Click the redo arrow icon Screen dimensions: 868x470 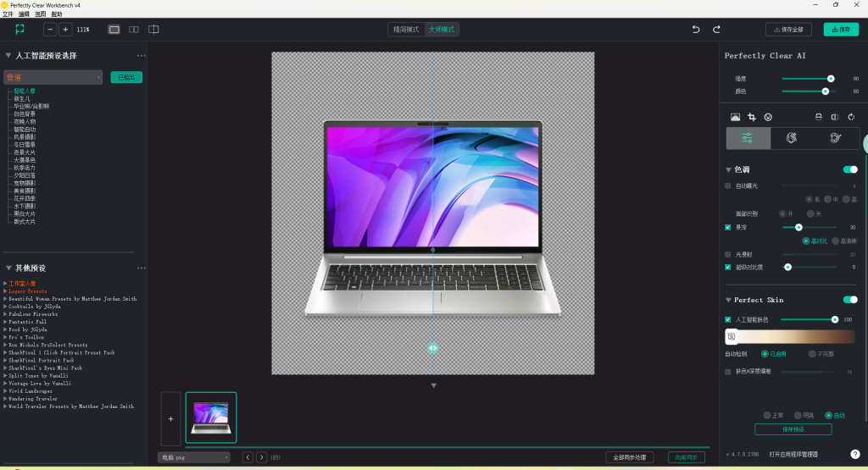click(716, 30)
